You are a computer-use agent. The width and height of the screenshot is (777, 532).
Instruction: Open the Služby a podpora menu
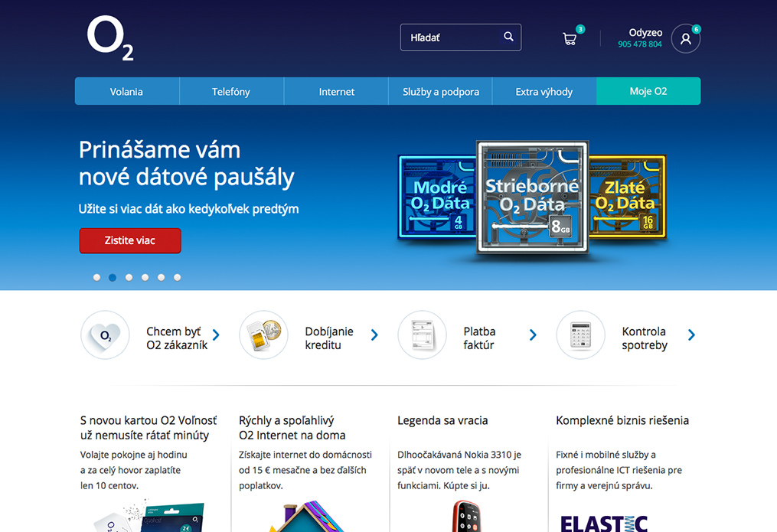(440, 91)
